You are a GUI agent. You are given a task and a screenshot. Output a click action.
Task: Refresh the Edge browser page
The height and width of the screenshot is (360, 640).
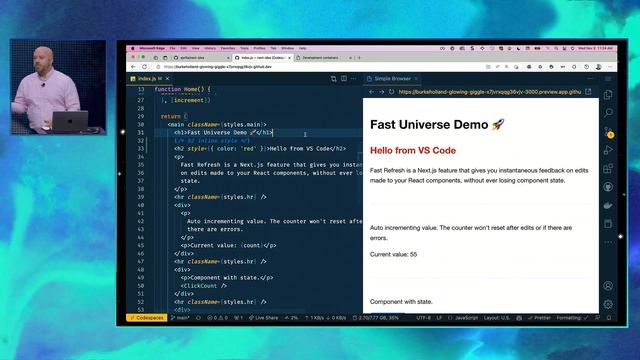pyautogui.click(x=144, y=67)
